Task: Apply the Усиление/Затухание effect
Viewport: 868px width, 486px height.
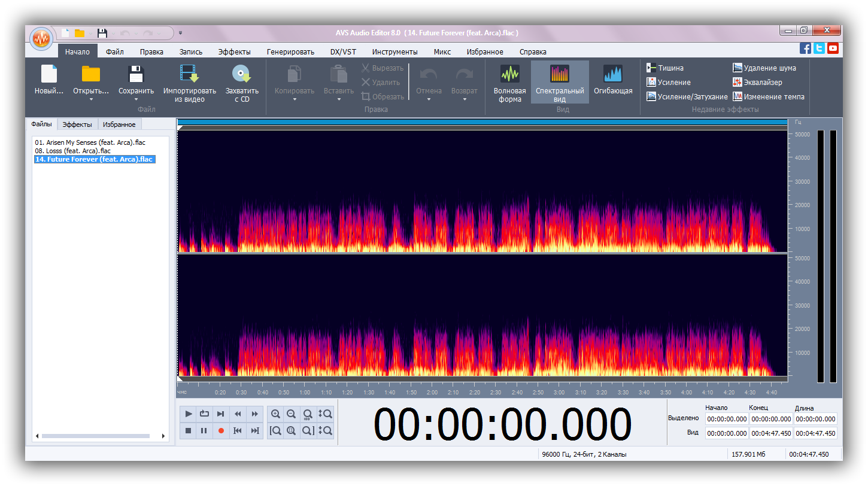Action: click(x=687, y=97)
